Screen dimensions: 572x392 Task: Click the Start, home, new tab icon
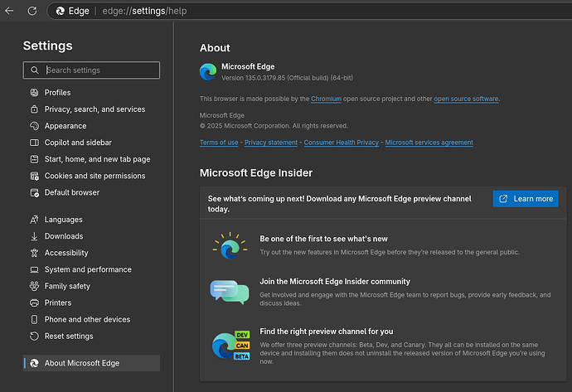pos(34,159)
